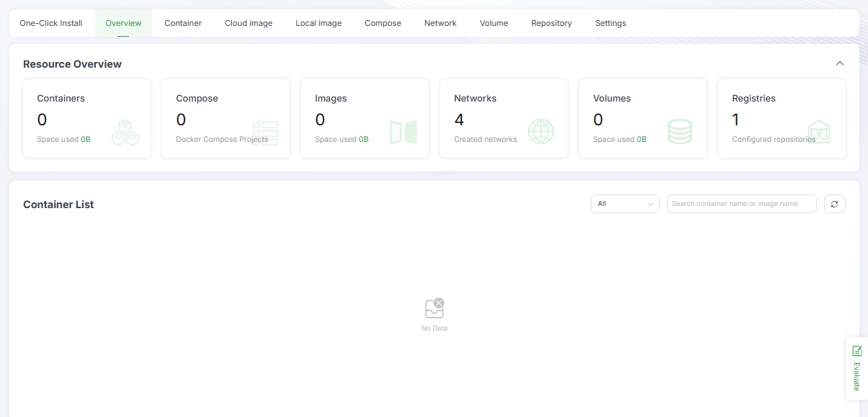The width and height of the screenshot is (868, 417).
Task: Open the Compose tab
Action: [382, 23]
